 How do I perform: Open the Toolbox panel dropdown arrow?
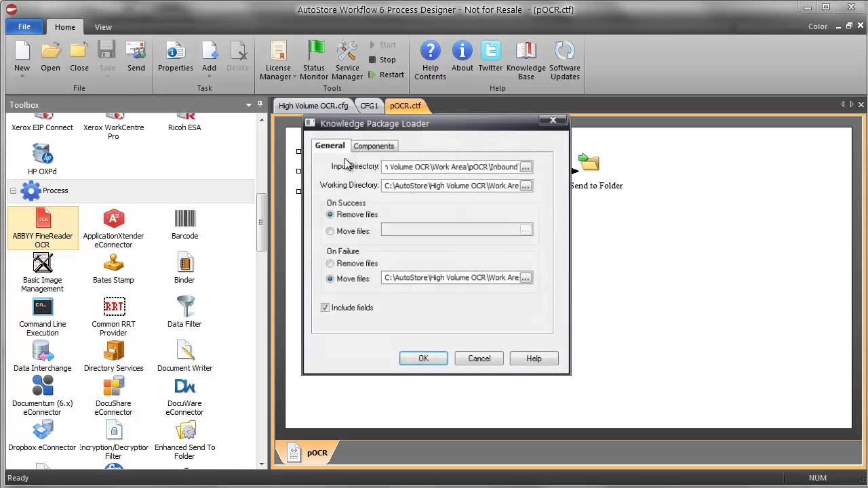249,105
